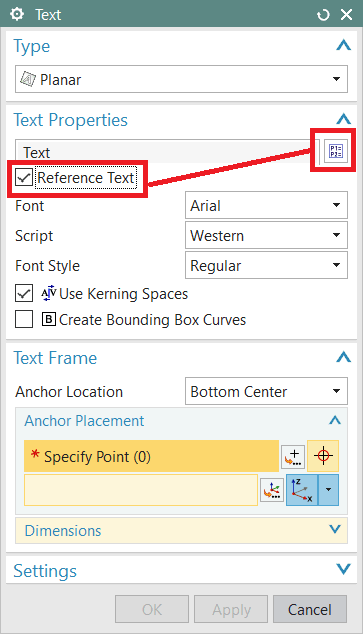Screen dimensions: 363x634
Task: Click the Font Style label
Action: (x=47, y=266)
